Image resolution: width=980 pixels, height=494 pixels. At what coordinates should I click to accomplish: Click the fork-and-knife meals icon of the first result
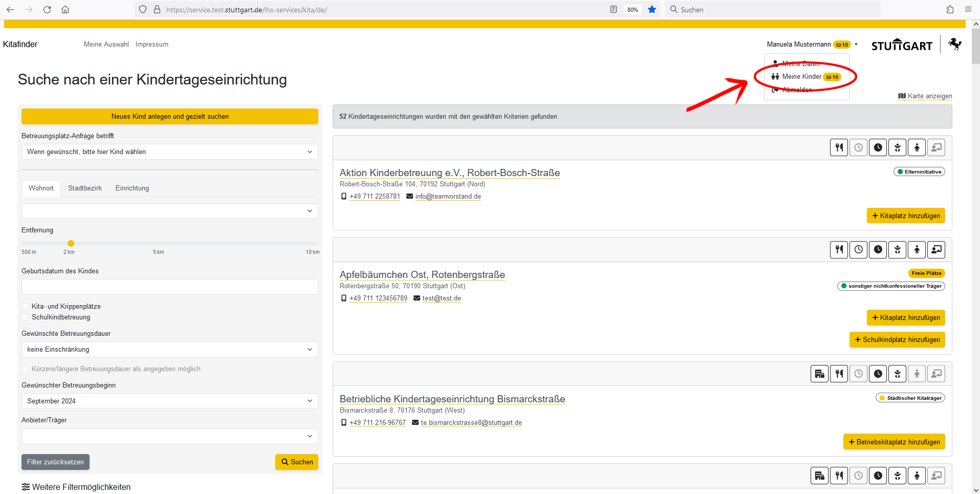839,147
